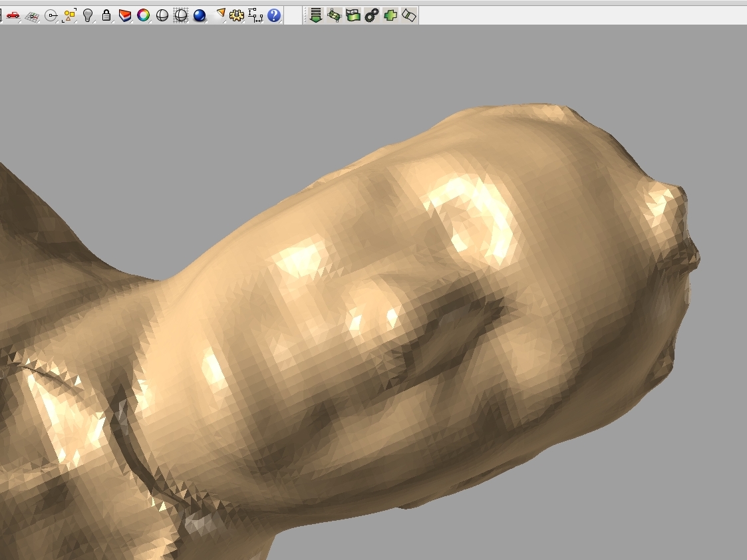Toggle the padlock lock objects icon
The image size is (747, 560).
[x=106, y=15]
